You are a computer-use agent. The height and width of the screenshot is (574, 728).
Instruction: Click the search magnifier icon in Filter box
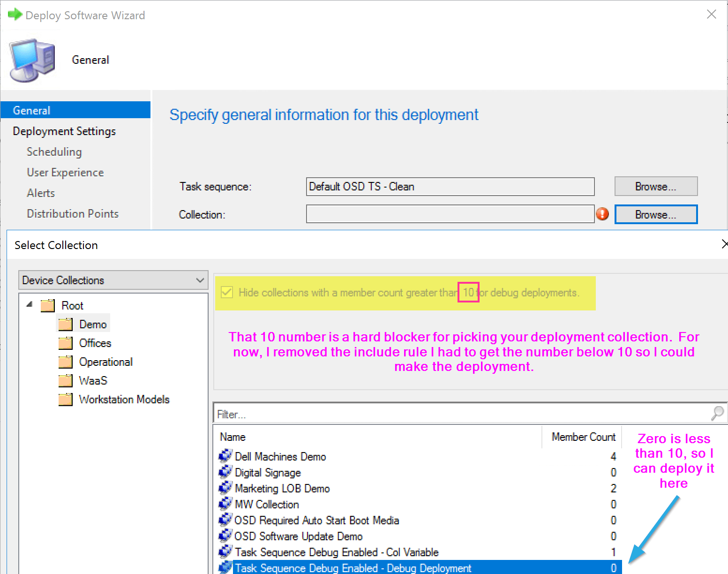point(717,413)
